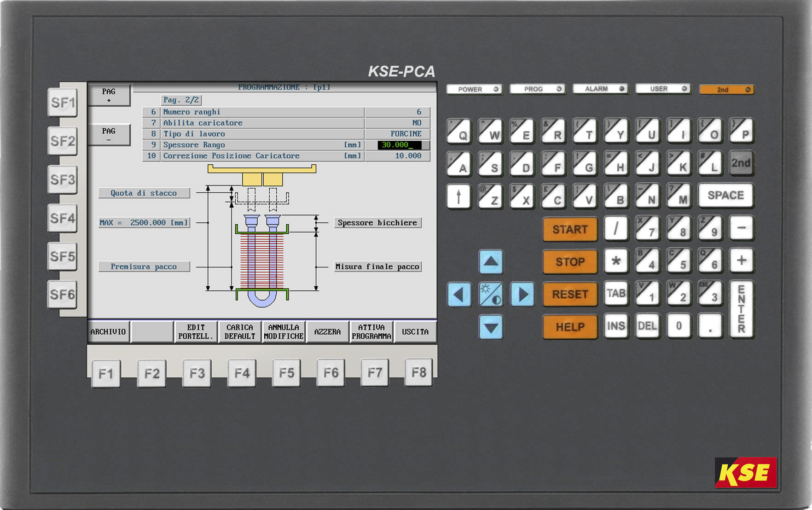The image size is (812, 510).
Task: Click the M letter key
Action: [679, 196]
